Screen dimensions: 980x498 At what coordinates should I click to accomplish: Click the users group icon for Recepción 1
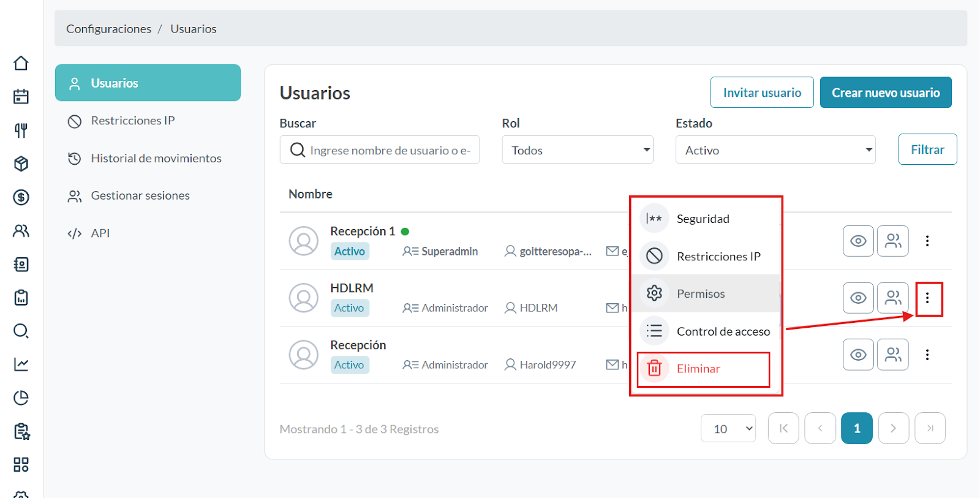coord(892,241)
